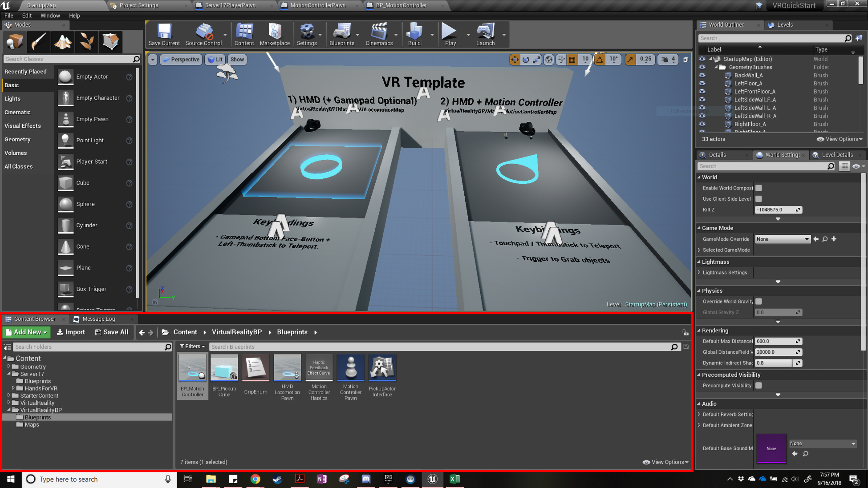Image resolution: width=868 pixels, height=488 pixels.
Task: Open World Outliner View Options dropdown
Action: [840, 139]
